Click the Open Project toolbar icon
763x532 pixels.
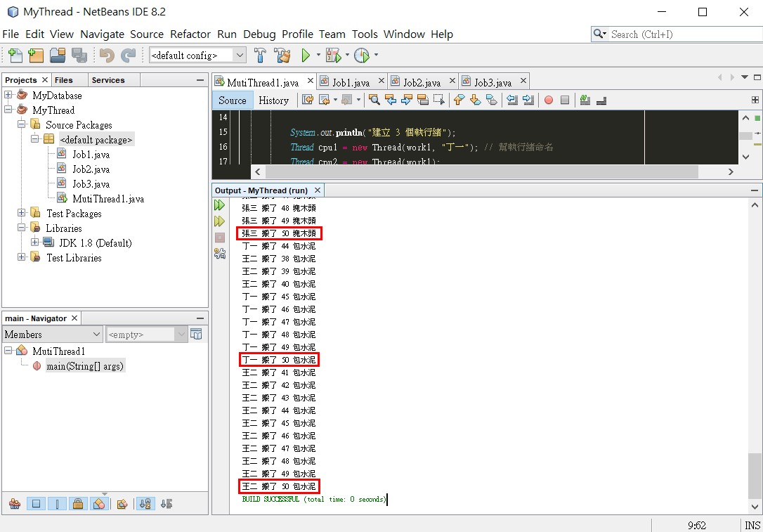58,56
